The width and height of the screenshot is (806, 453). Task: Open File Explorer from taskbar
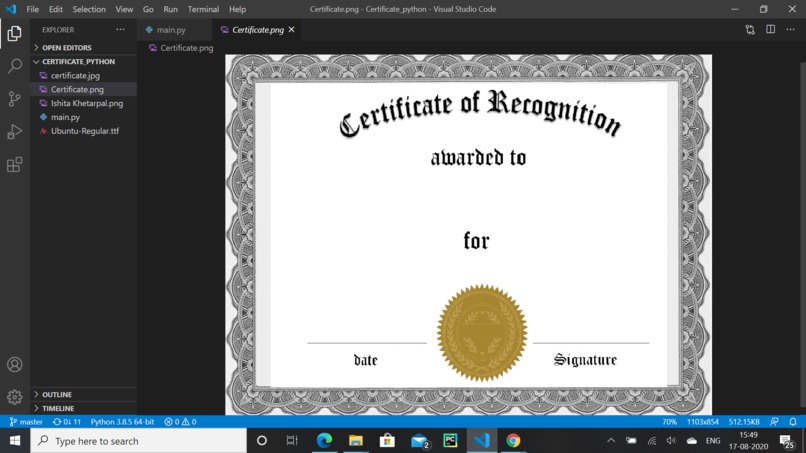[356, 441]
